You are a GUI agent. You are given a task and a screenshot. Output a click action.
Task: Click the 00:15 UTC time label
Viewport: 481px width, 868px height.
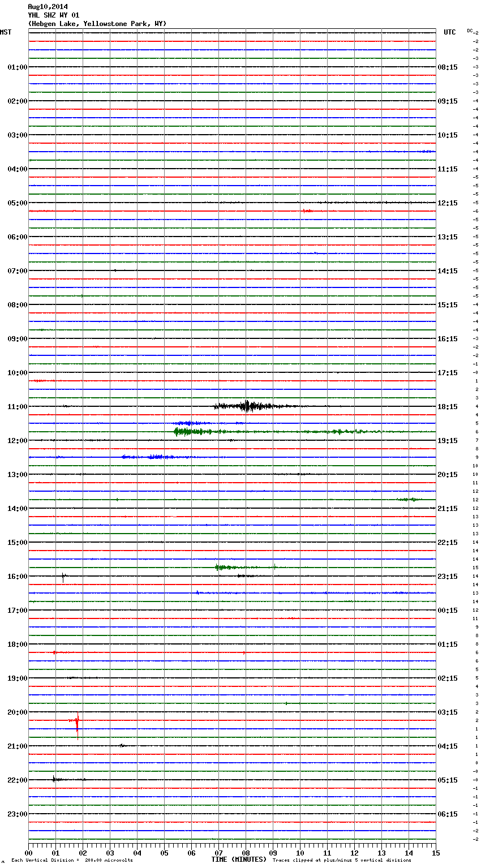448,611
